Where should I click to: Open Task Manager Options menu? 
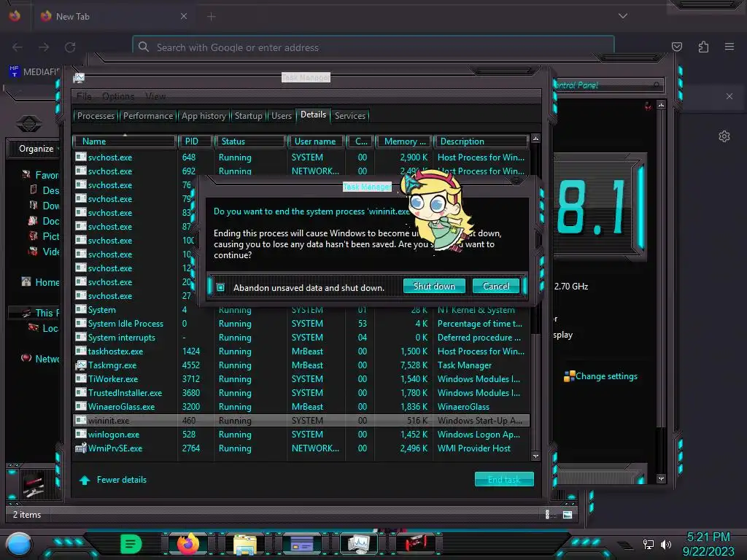(118, 96)
